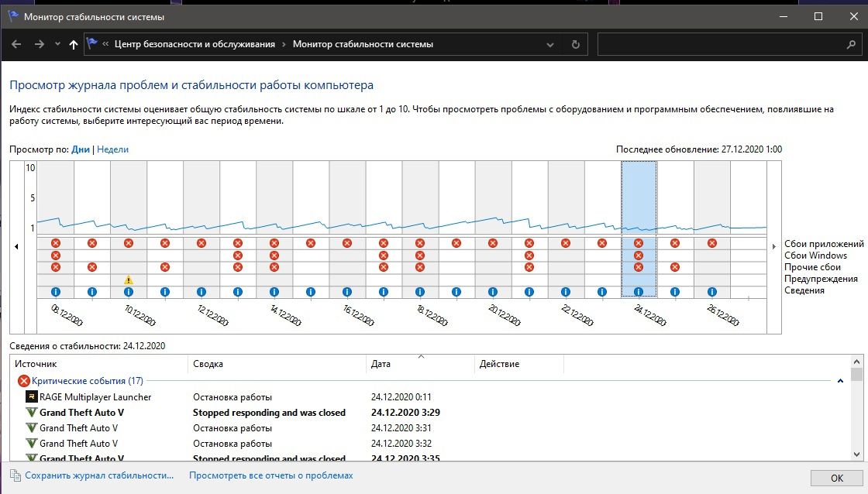Click the Монитор стабильности системы breadcrumb

pos(363,44)
